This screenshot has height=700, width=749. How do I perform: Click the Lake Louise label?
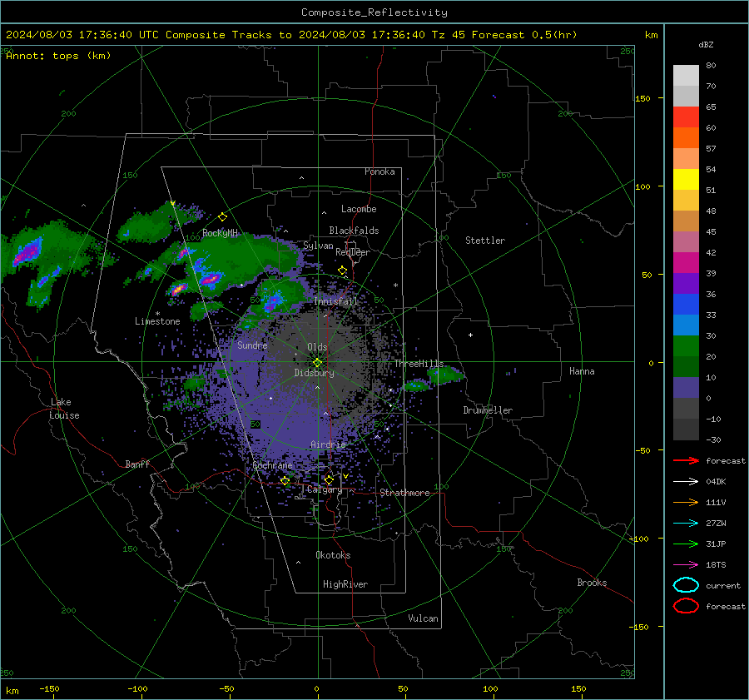point(64,409)
